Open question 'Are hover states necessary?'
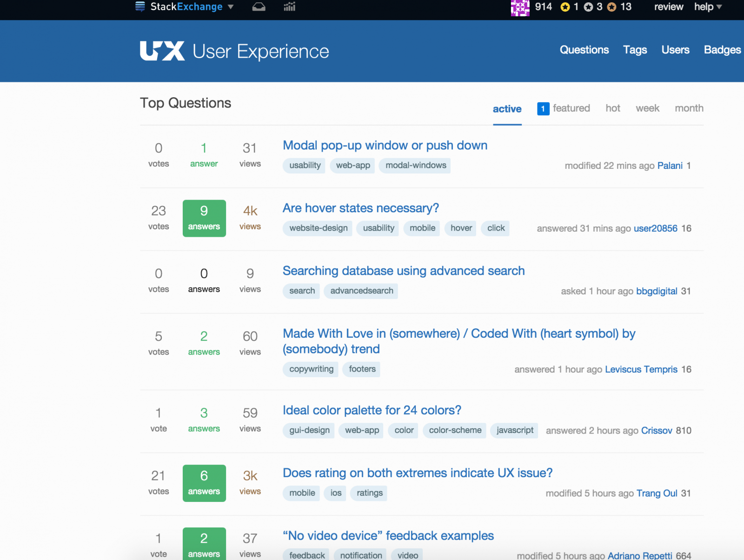The height and width of the screenshot is (560, 744). point(360,208)
